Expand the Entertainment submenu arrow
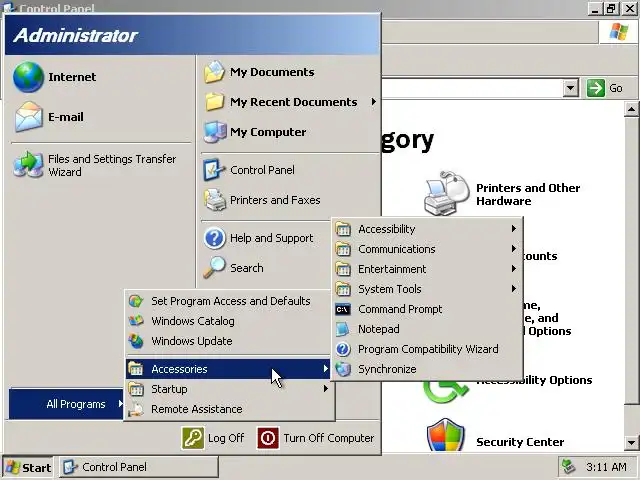Viewport: 640px width, 480px height. click(x=514, y=269)
